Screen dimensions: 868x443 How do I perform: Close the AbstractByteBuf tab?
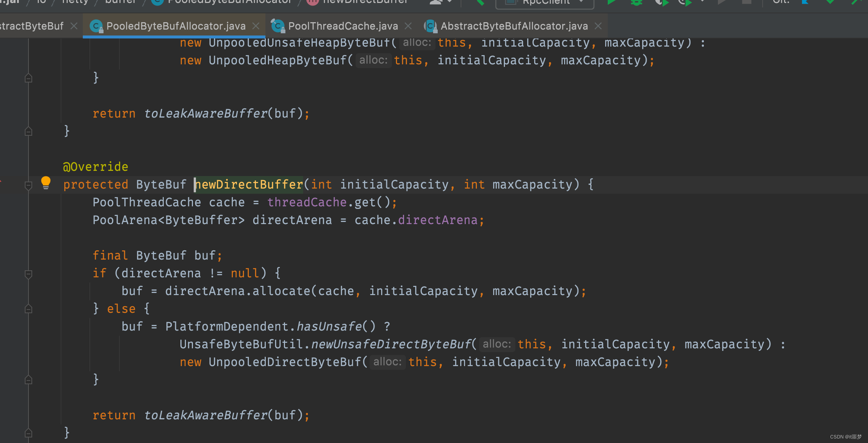point(74,26)
